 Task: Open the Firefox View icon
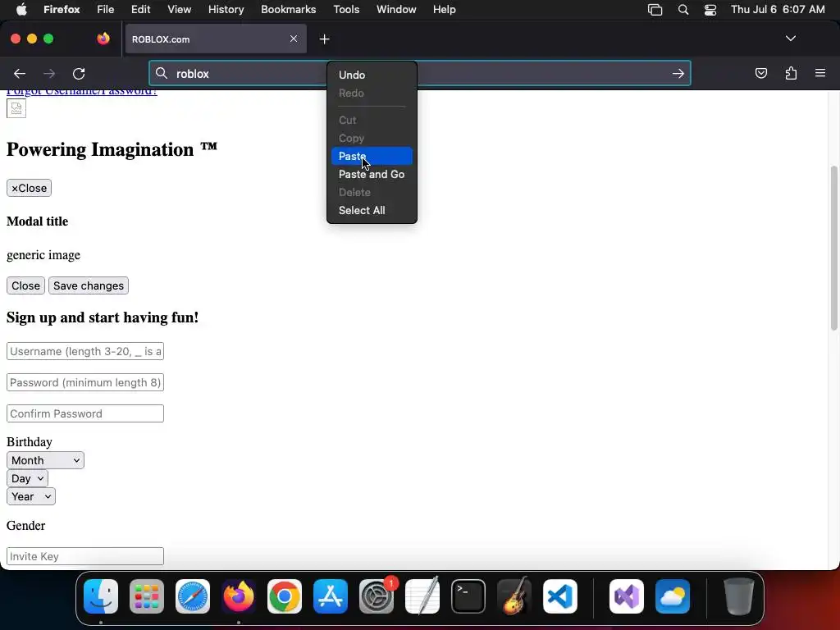[103, 39]
